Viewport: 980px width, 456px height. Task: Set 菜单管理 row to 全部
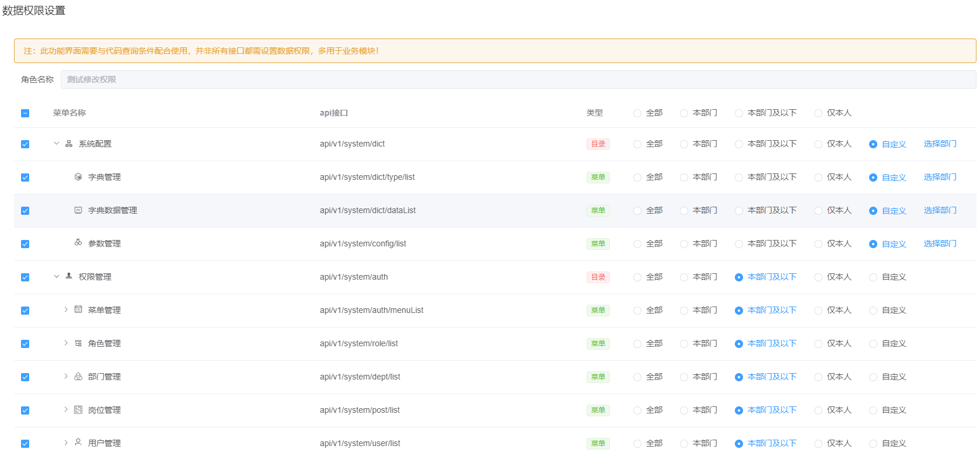pyautogui.click(x=637, y=311)
